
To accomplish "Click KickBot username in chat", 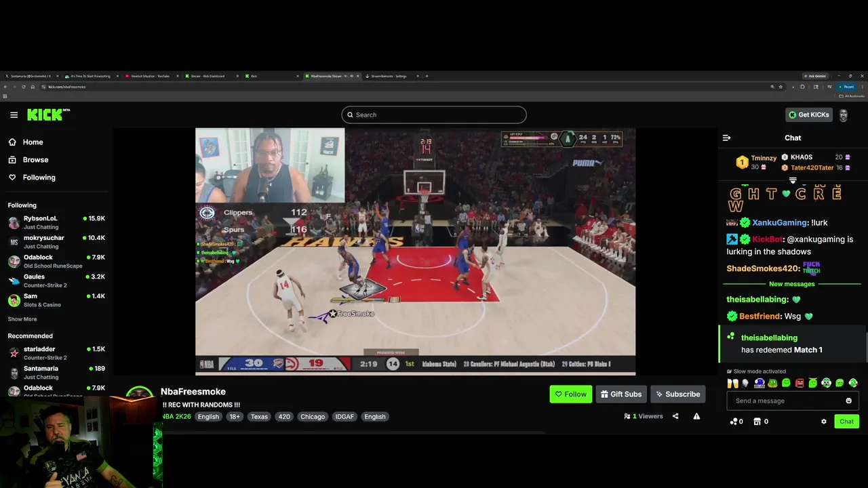I will pyautogui.click(x=768, y=239).
